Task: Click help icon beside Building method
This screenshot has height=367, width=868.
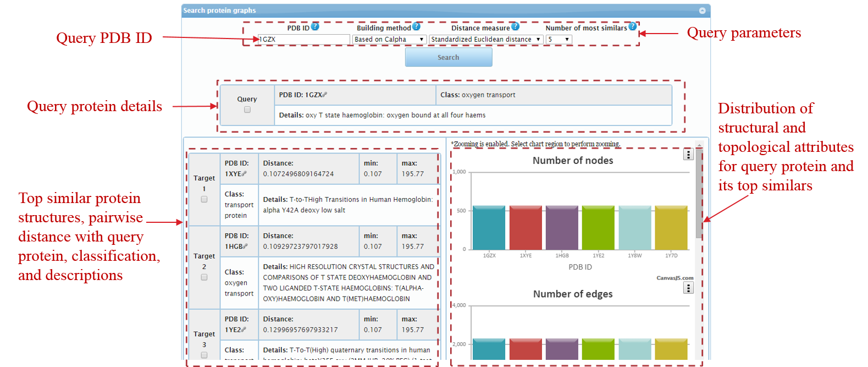Action: click(416, 26)
